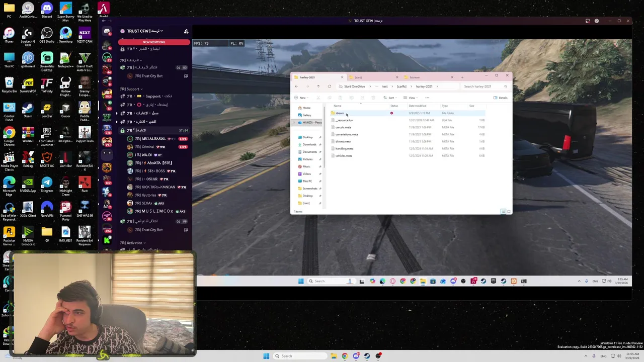This screenshot has height=362, width=644.
Task: Click the File Explorer back arrow
Action: [296, 86]
